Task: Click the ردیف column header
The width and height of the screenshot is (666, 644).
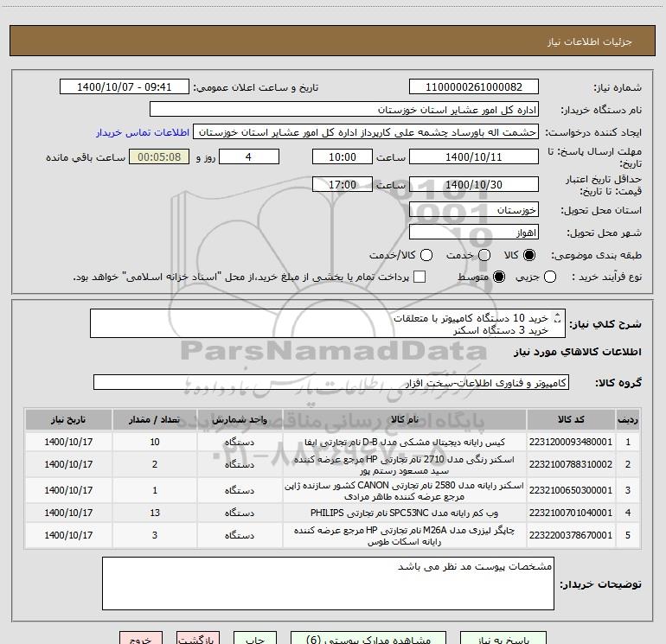Action: [x=628, y=419]
